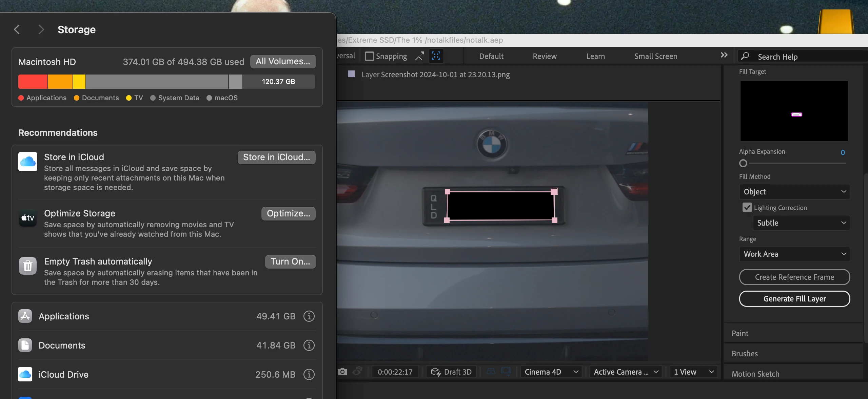Click the current time 0:00:22:17 field

point(395,372)
